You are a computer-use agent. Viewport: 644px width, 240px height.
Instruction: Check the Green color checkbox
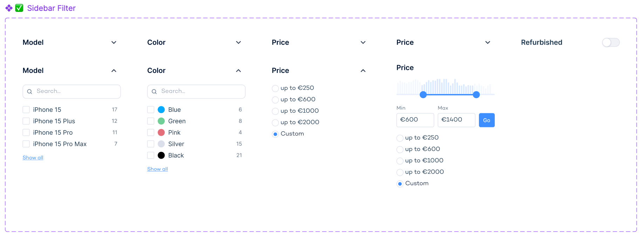tap(151, 121)
